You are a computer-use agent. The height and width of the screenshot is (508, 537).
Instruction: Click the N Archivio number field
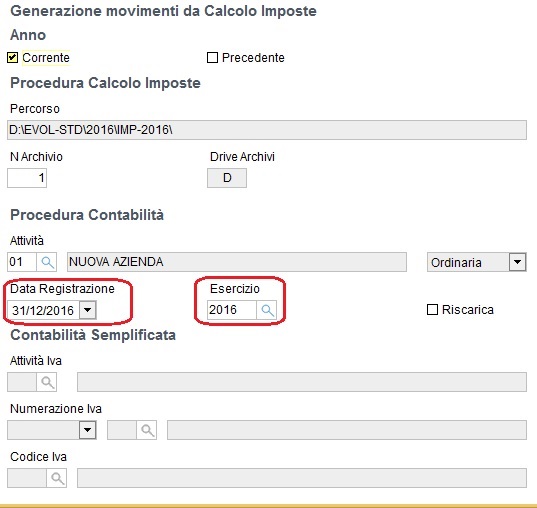(x=27, y=178)
